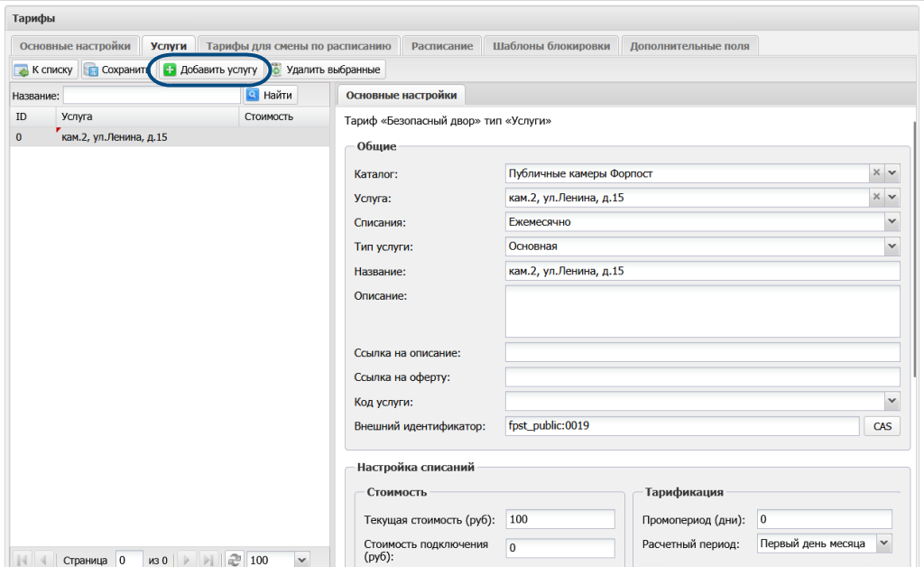
Task: Switch to the top Основные настройки tab
Action: (75, 46)
